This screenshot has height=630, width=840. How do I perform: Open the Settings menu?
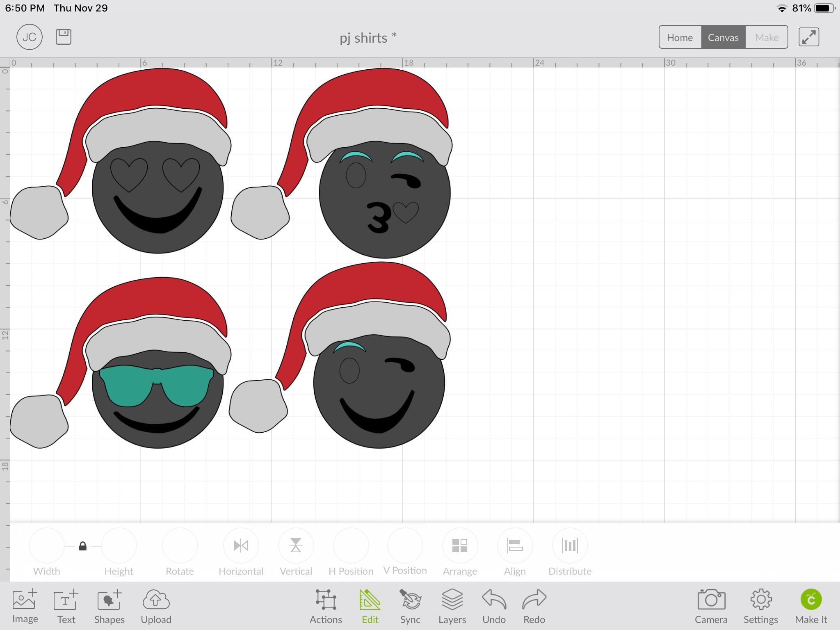760,606
